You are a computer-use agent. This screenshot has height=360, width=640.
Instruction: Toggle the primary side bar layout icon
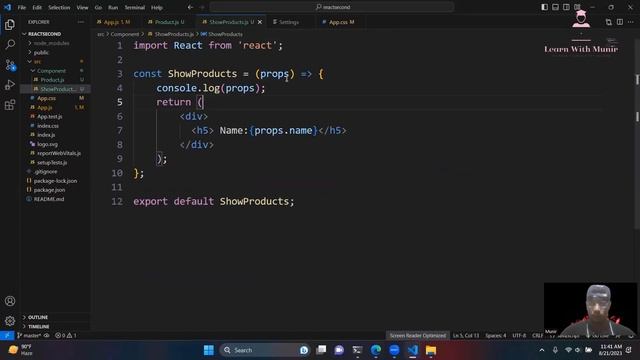544,7
